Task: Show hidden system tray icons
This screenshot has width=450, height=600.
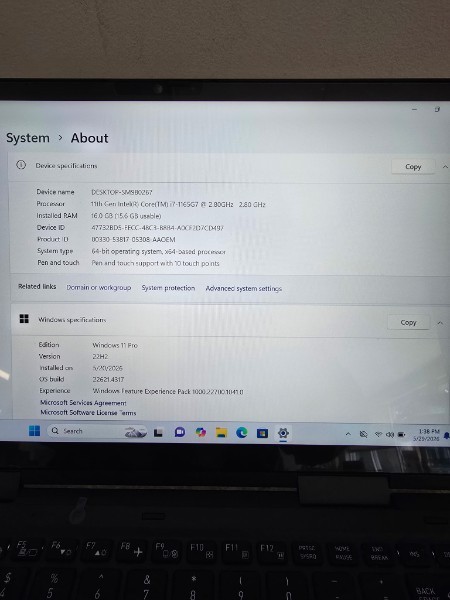Action: click(x=348, y=434)
